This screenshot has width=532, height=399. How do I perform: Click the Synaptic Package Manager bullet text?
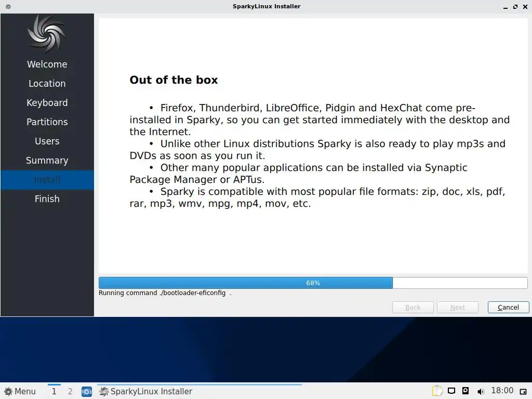coord(299,174)
